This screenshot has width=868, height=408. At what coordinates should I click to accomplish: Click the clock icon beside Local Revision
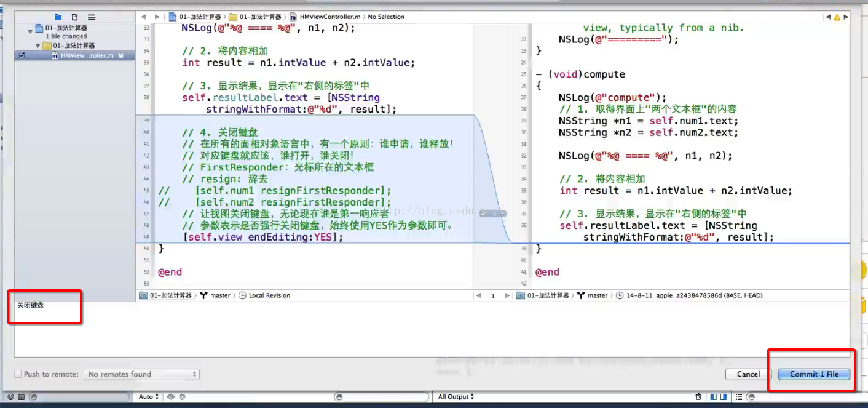point(242,295)
